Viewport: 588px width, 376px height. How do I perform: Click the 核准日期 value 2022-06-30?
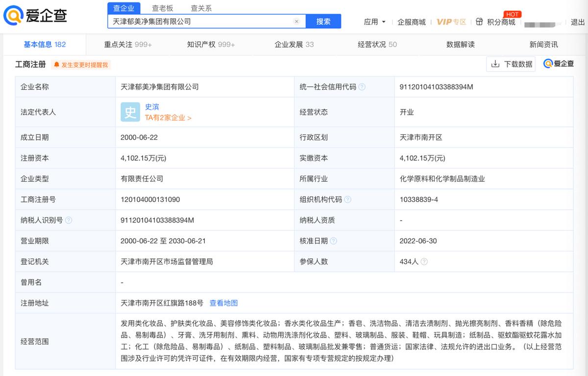(x=418, y=241)
